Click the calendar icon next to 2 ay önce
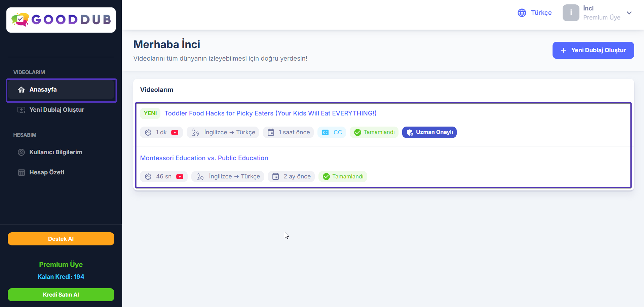The height and width of the screenshot is (307, 644). (275, 177)
